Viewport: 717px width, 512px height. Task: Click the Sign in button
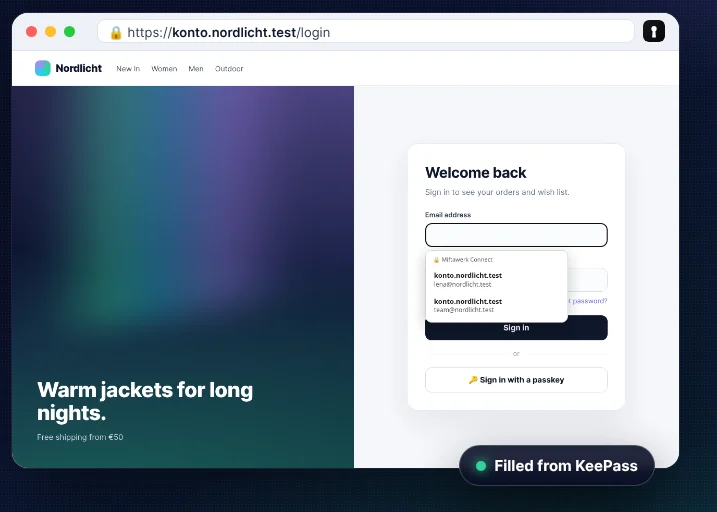(516, 327)
